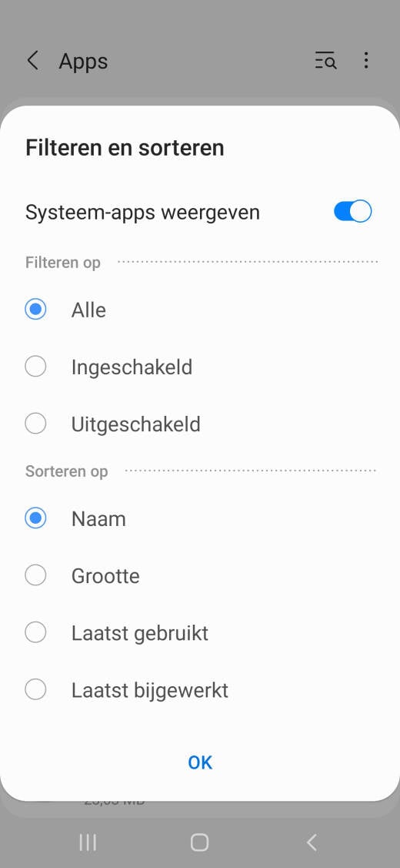Confirm with the OK button

[200, 762]
